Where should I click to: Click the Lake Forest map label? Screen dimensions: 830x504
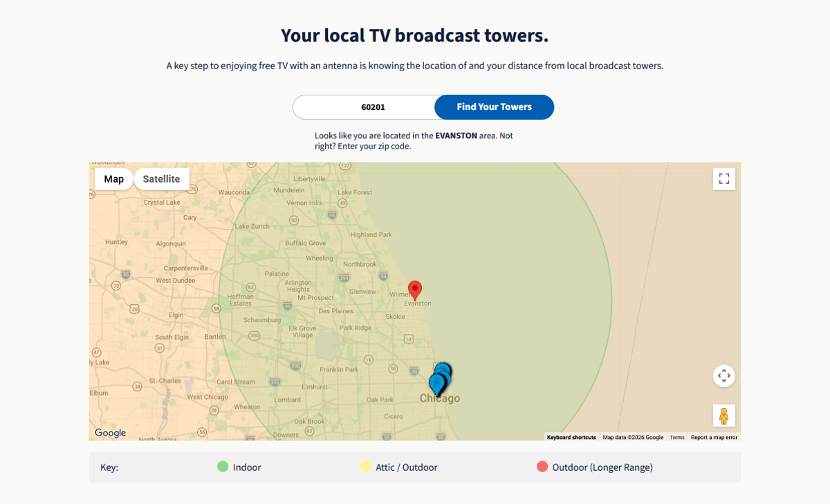tap(355, 192)
